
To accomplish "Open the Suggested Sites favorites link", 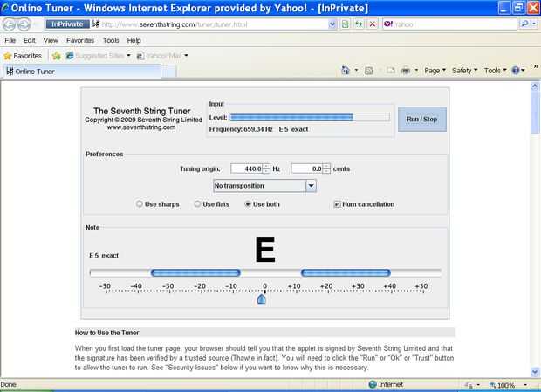I will pyautogui.click(x=94, y=56).
